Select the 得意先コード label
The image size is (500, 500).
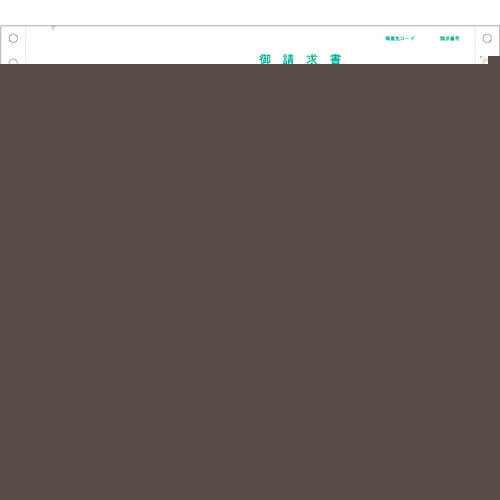click(x=400, y=38)
